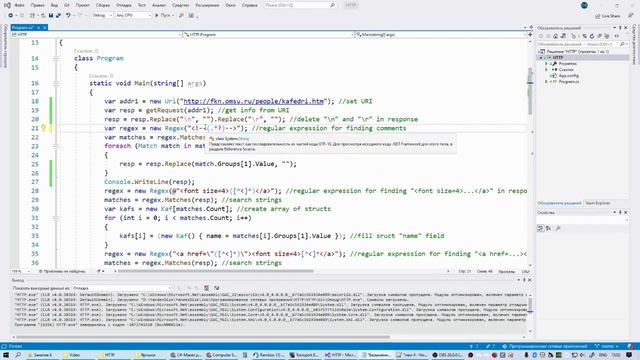Expand the Properties node
This screenshot has width=640, height=360.
pyautogui.click(x=547, y=64)
